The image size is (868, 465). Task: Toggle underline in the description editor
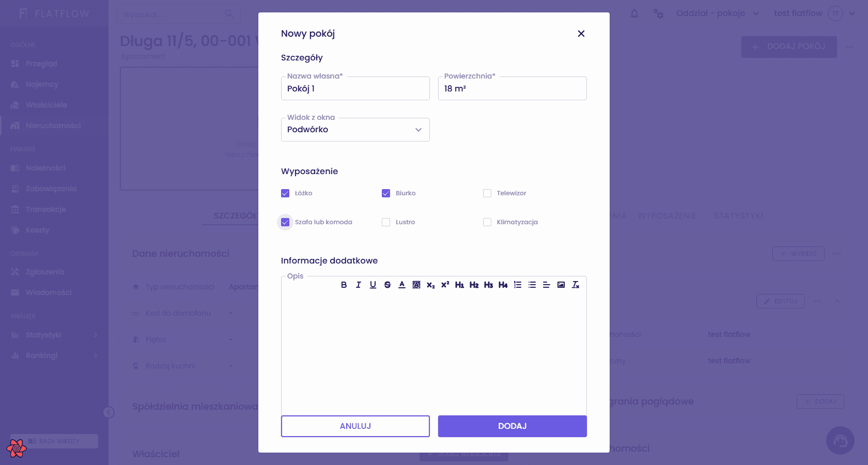click(373, 285)
